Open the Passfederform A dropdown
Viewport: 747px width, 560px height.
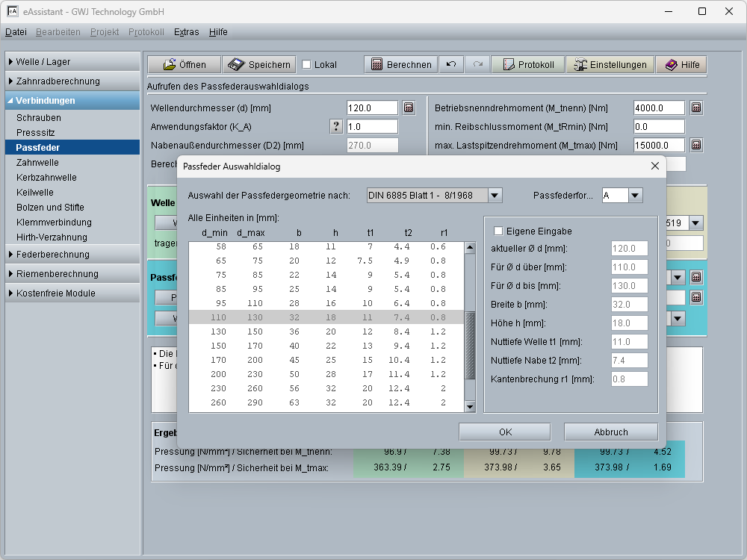tap(634, 196)
